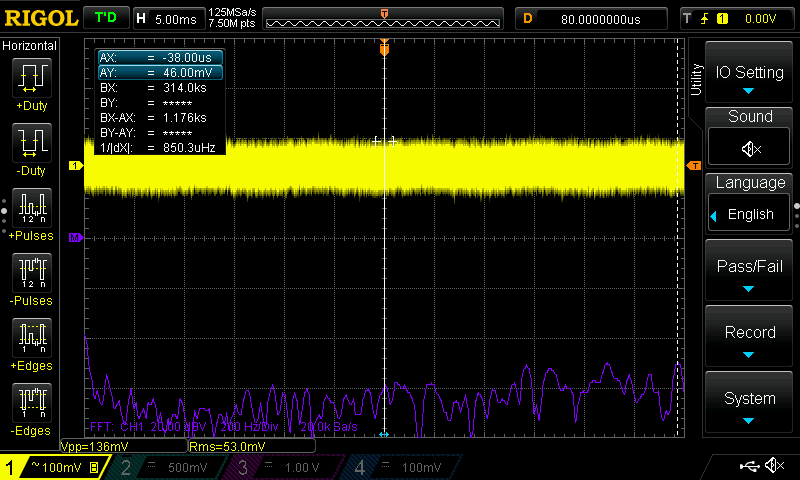Select the -Duty measurement icon

coord(31,147)
